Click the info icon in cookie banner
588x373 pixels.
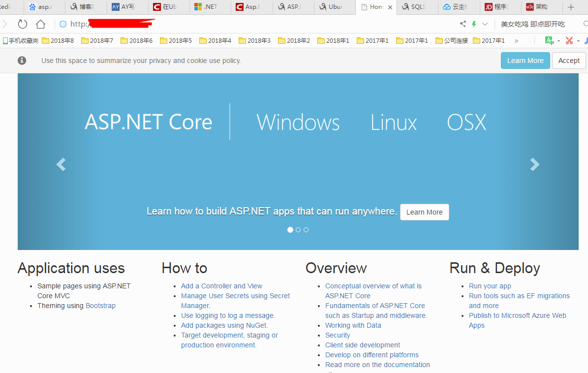pos(22,61)
